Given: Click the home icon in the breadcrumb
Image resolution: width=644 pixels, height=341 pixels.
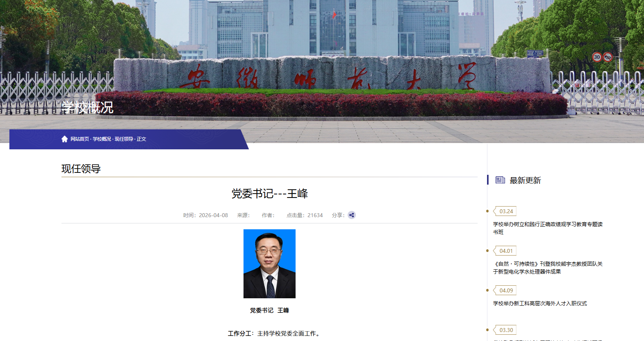Looking at the screenshot, I should [65, 139].
